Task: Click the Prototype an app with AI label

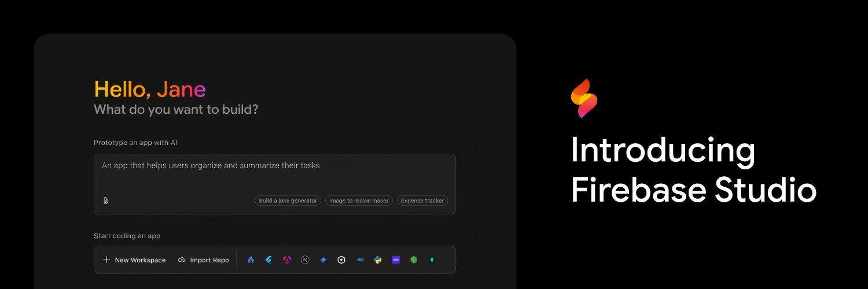Action: tap(135, 142)
